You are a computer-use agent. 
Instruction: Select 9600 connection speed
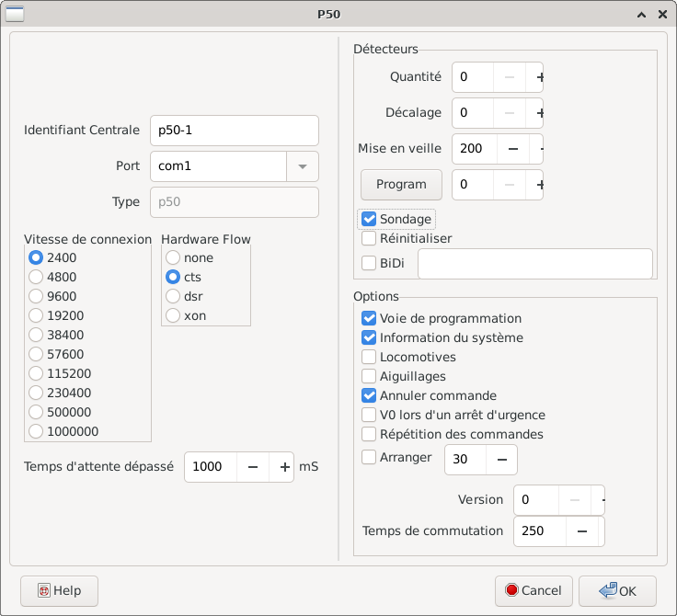[37, 296]
